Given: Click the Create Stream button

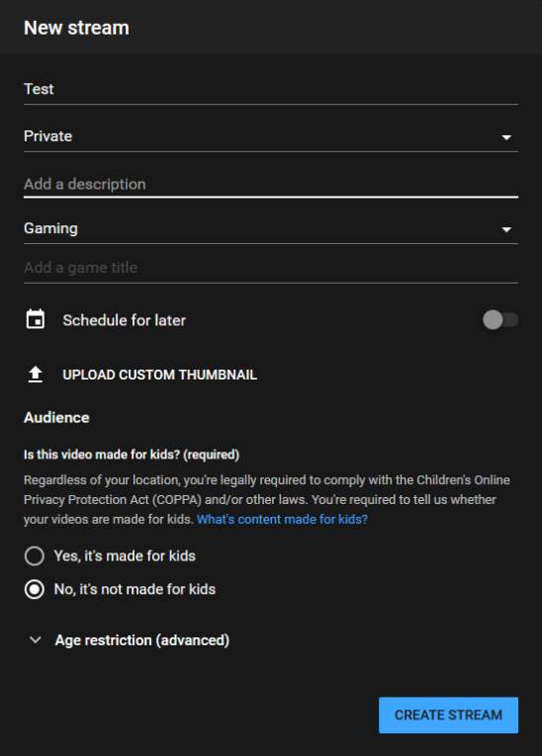Looking at the screenshot, I should [x=448, y=715].
